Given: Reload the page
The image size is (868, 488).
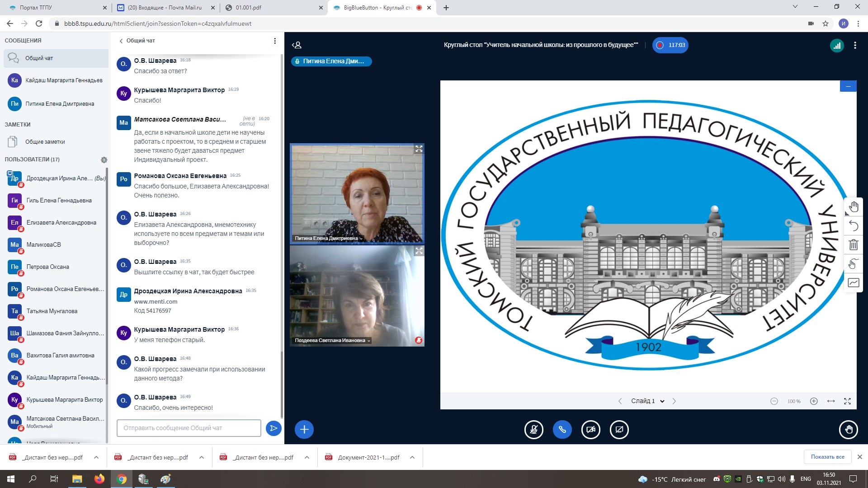Looking at the screenshot, I should (x=39, y=23).
